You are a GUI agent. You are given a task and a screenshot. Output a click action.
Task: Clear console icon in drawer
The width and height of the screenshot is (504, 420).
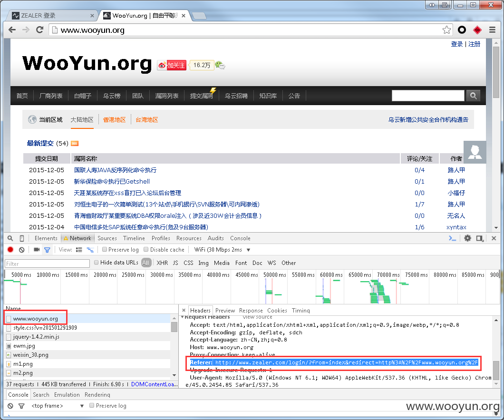click(10, 406)
